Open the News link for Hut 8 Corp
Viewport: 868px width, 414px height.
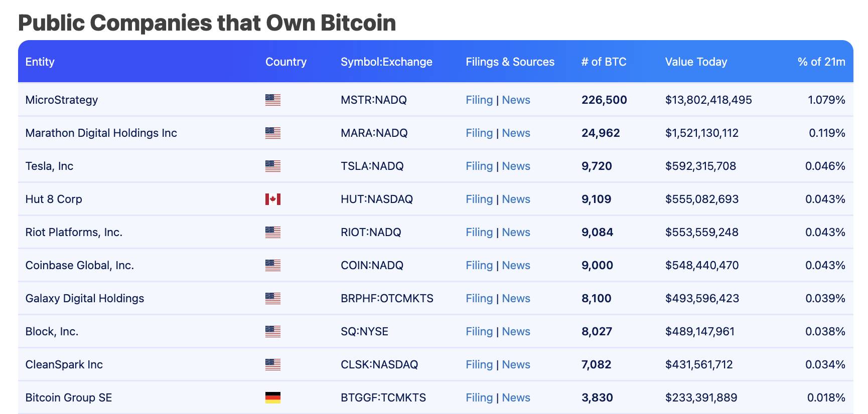pyautogui.click(x=516, y=199)
